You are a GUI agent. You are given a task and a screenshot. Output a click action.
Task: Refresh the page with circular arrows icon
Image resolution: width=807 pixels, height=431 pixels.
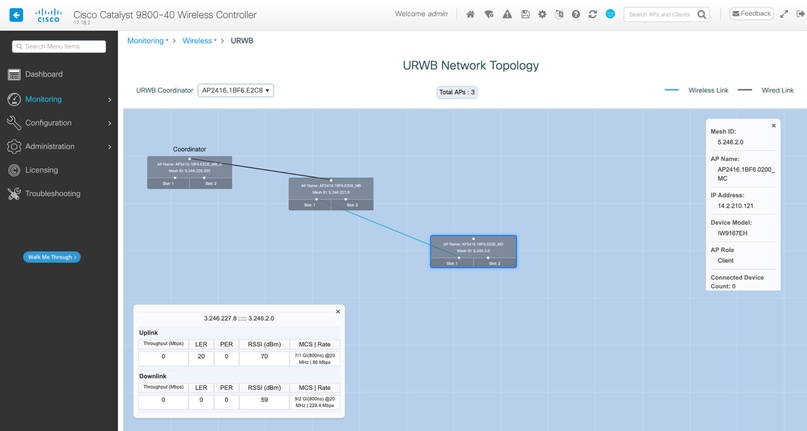click(x=593, y=14)
